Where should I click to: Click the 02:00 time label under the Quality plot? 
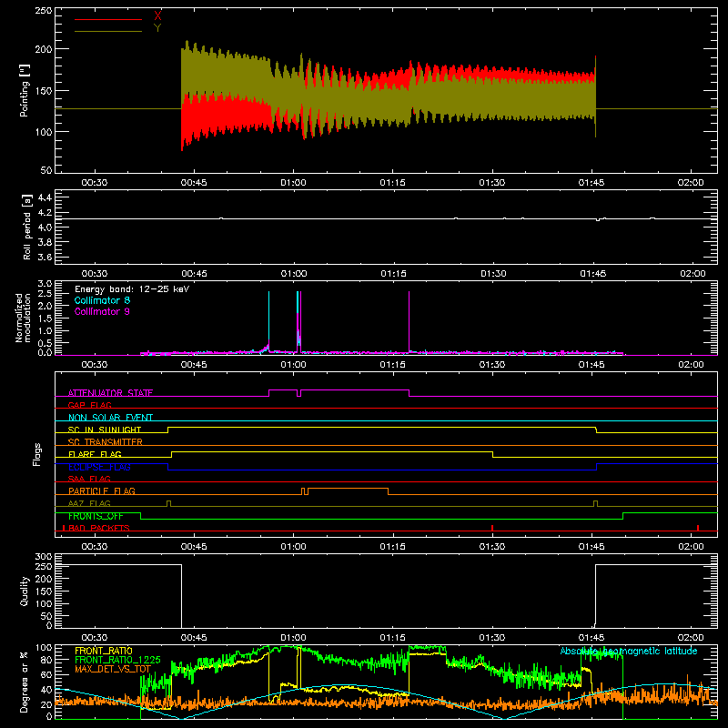[691, 638]
